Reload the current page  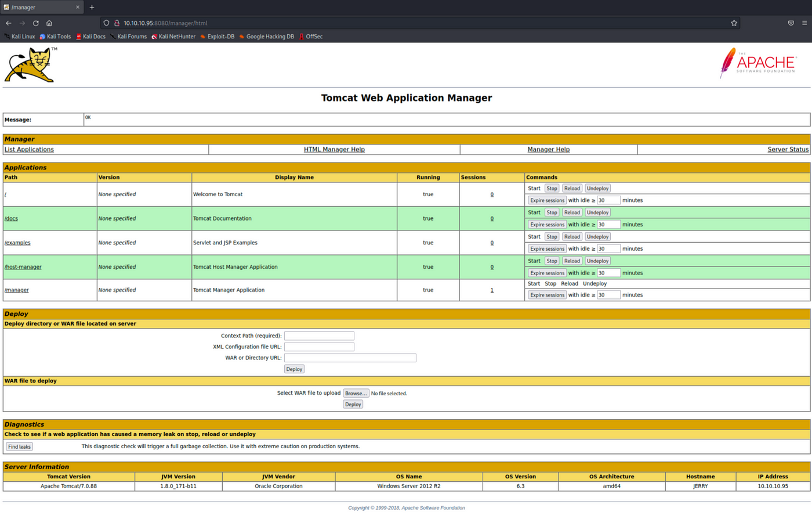35,23
